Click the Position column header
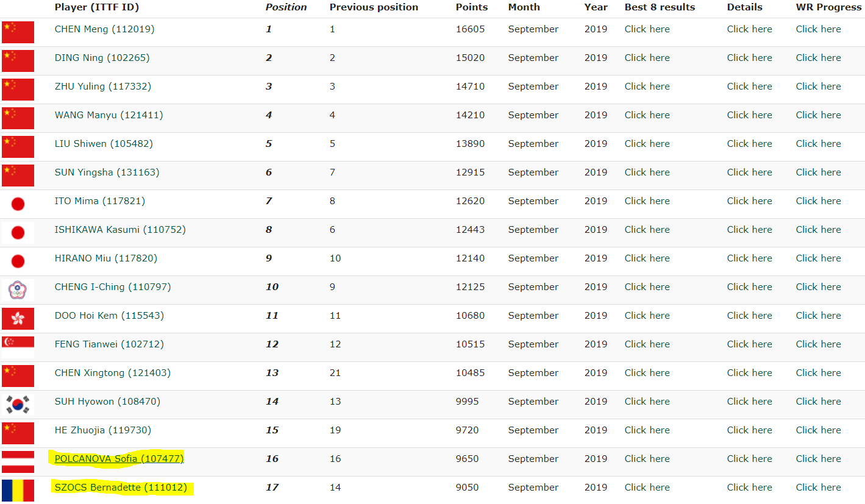Image resolution: width=865 pixels, height=504 pixels. tap(286, 7)
